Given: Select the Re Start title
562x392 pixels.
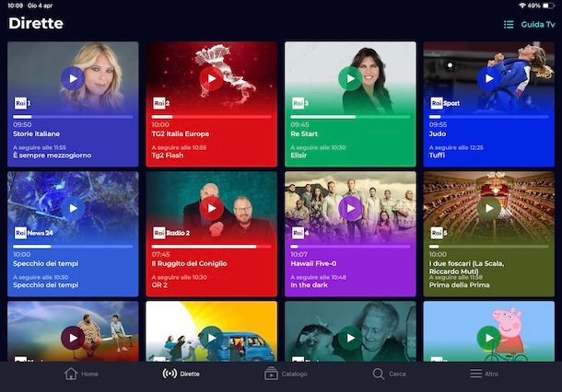Looking at the screenshot, I should [x=304, y=133].
